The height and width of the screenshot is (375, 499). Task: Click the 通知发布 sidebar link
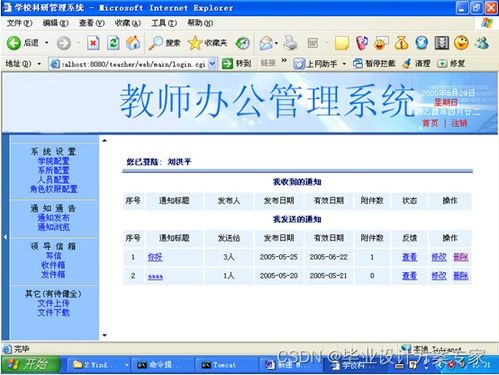point(53,218)
